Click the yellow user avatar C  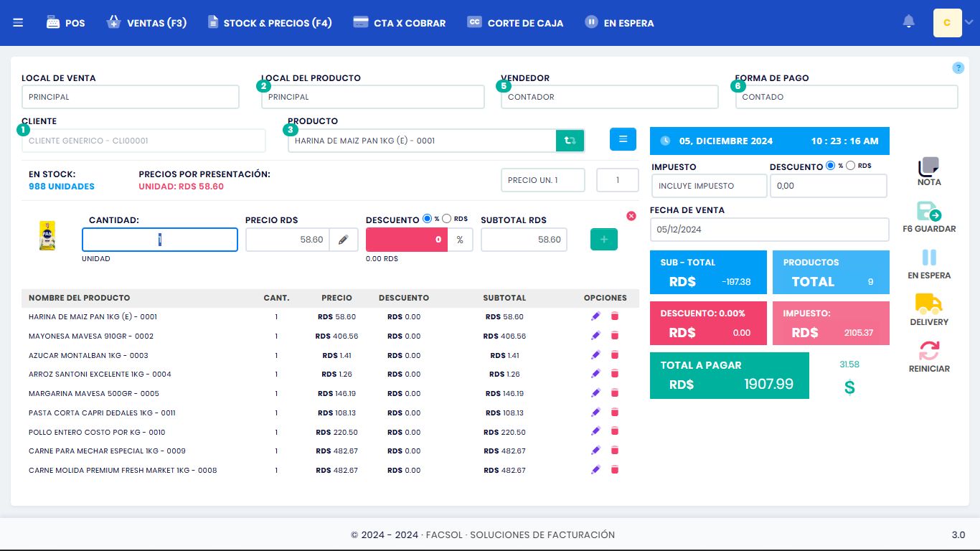click(x=947, y=23)
